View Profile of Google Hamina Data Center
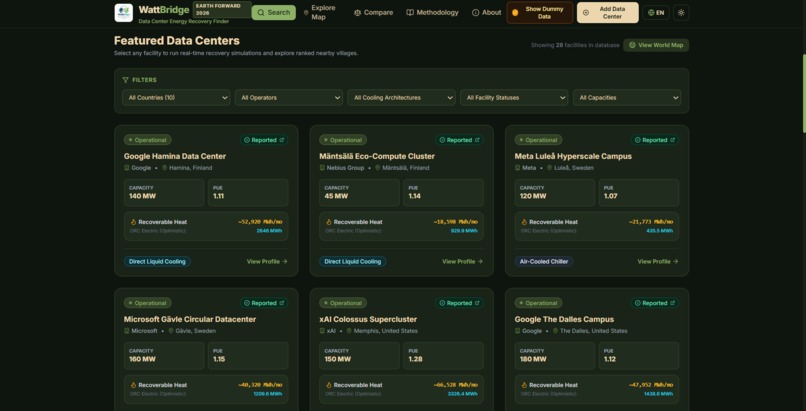 267,261
